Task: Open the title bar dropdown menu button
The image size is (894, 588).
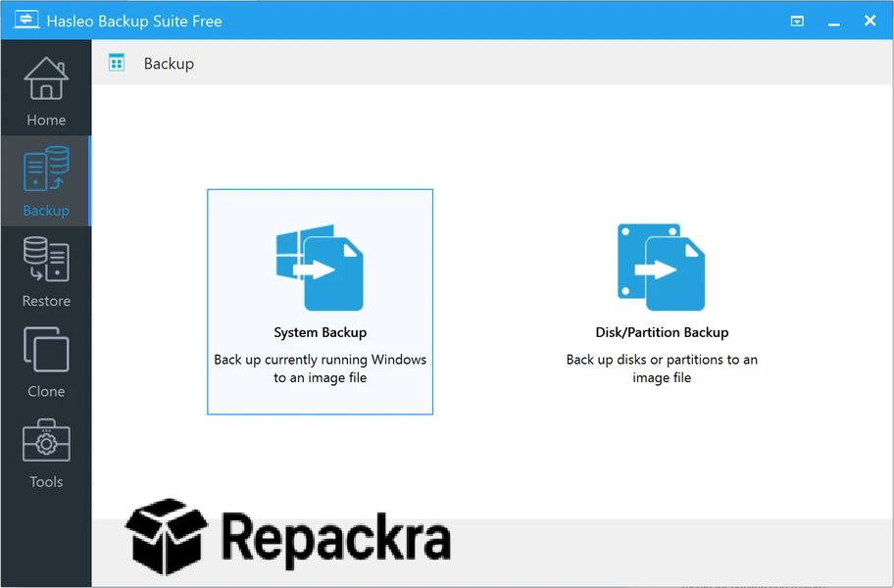Action: coord(797,22)
